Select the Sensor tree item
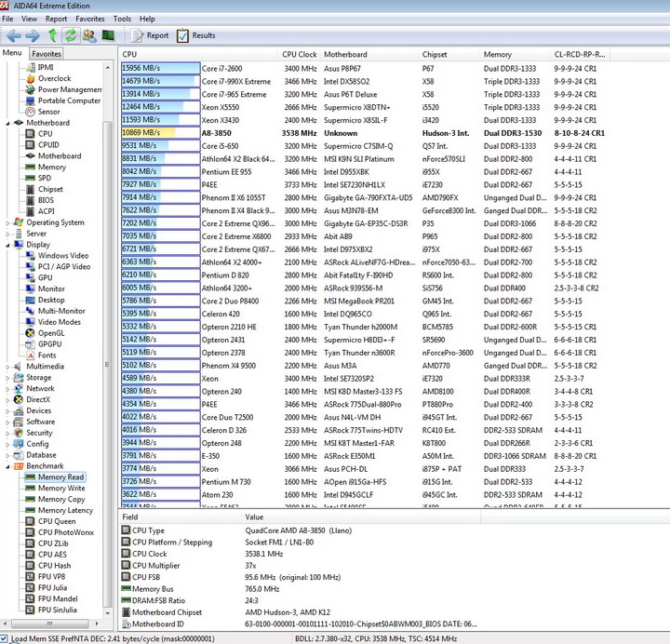The height and width of the screenshot is (644, 670). pyautogui.click(x=48, y=112)
